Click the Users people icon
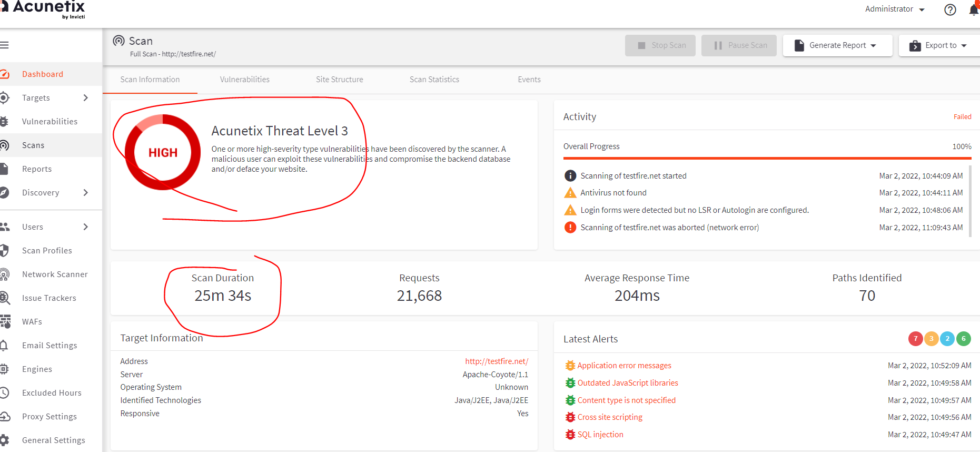This screenshot has width=980, height=452. pos(5,227)
